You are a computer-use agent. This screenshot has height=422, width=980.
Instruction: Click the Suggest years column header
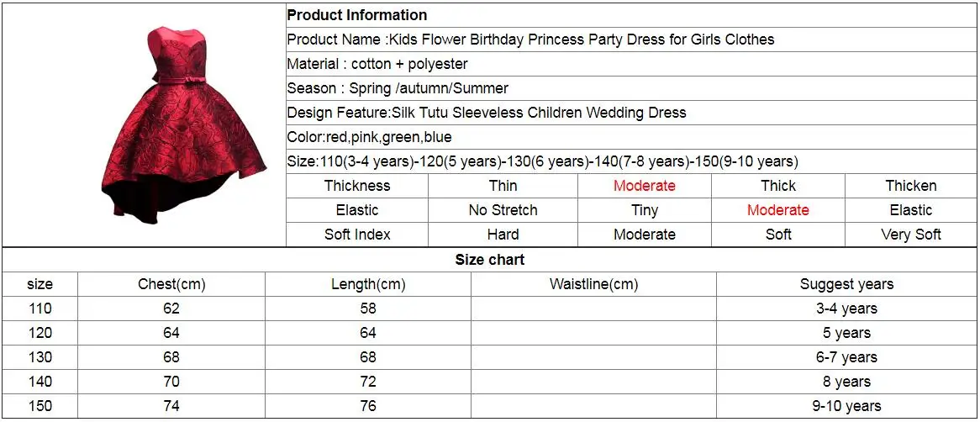click(847, 284)
